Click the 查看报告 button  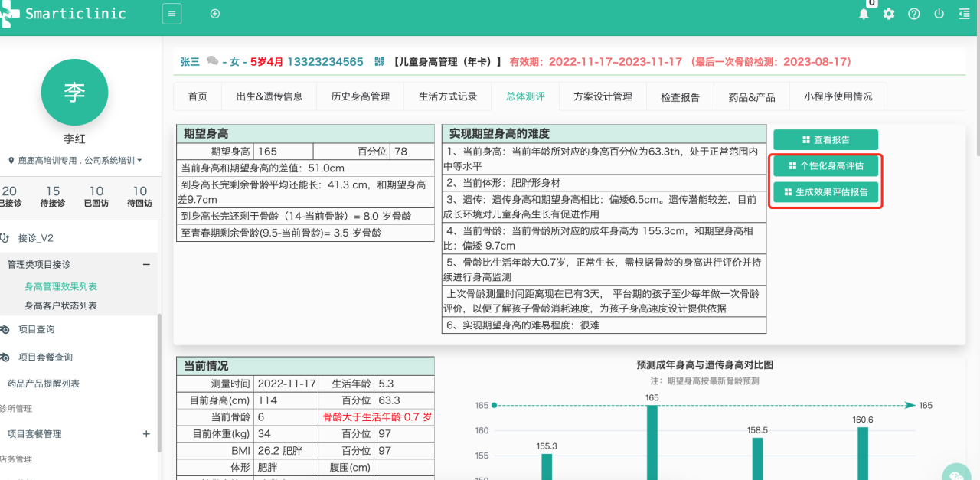(x=825, y=140)
